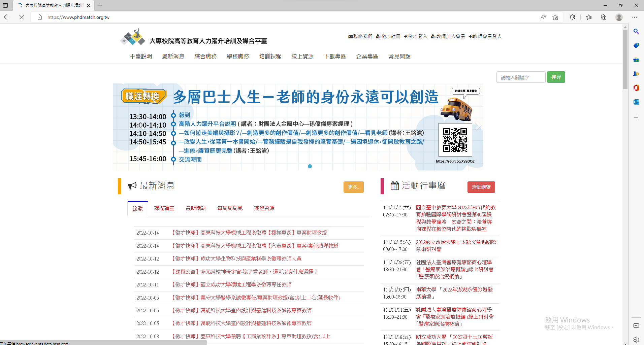
Task: Open the collections icon
Action: point(604,17)
